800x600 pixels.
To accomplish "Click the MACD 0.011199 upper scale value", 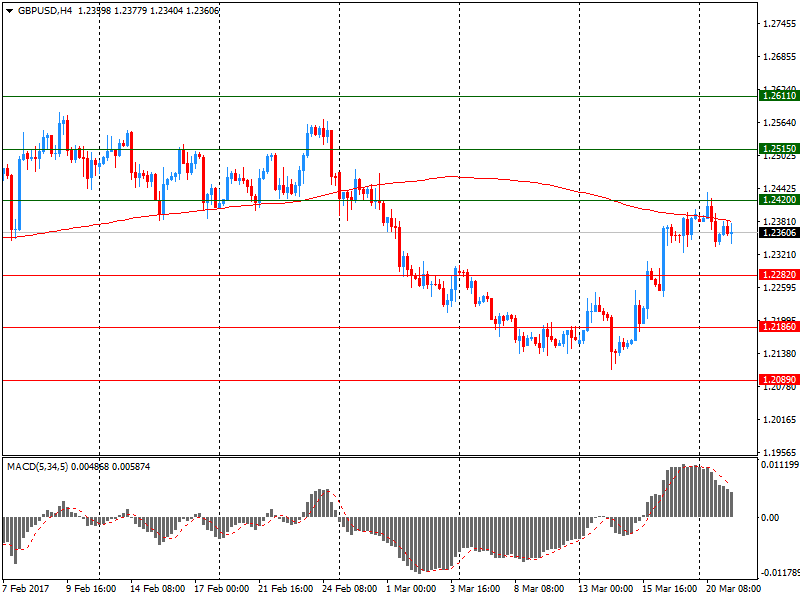I will coord(780,465).
